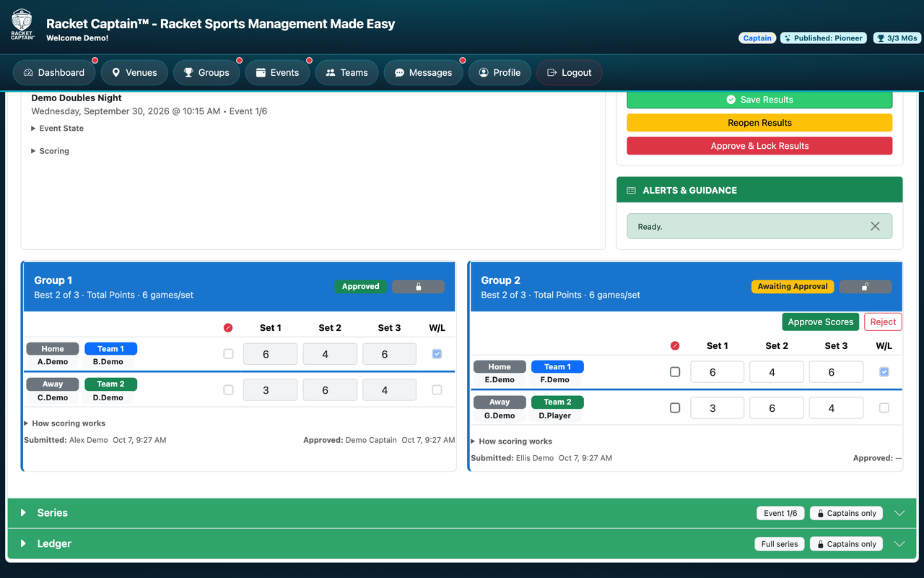The height and width of the screenshot is (578, 924).
Task: Click the Messages chat bubble icon
Action: [x=399, y=73]
